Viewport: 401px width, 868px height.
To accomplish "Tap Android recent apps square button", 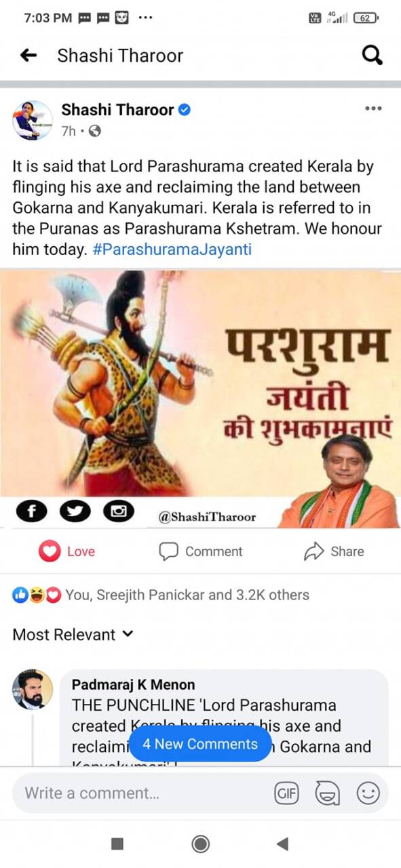I will tap(117, 844).
